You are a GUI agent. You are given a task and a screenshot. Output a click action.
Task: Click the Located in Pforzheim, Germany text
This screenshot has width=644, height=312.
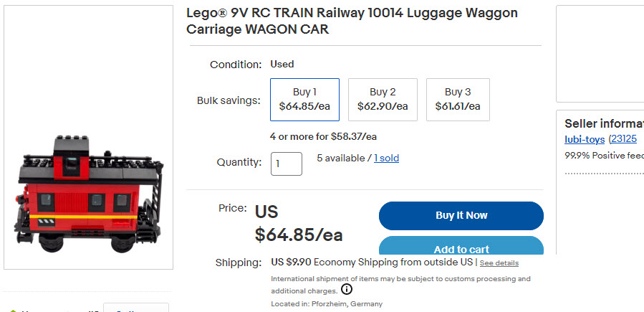point(327,304)
